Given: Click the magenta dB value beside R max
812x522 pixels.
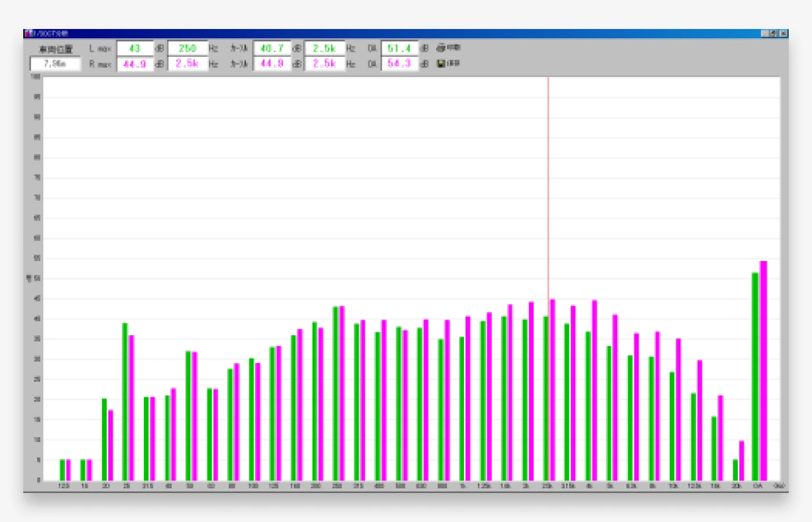Looking at the screenshot, I should click(x=135, y=64).
